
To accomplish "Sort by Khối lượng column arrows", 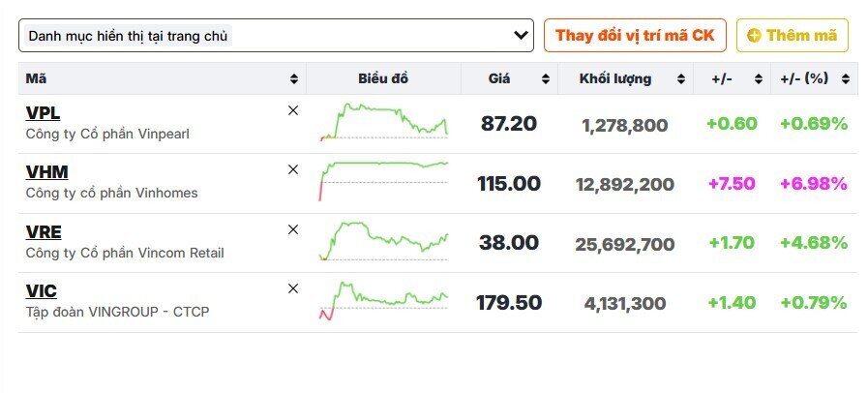I will point(680,79).
